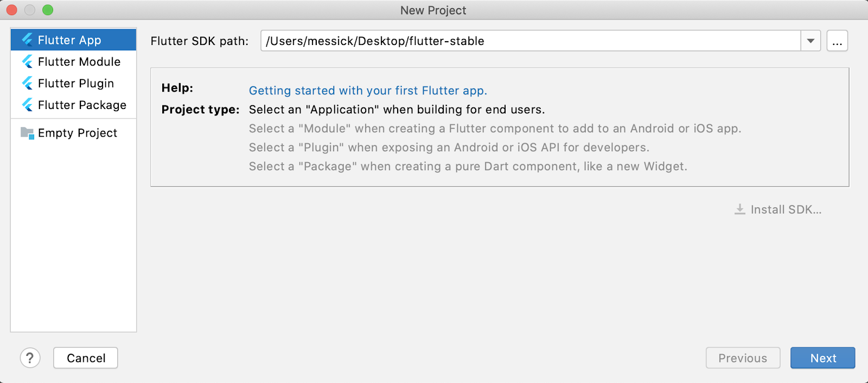Image resolution: width=868 pixels, height=383 pixels.
Task: Open Getting started with Flutter link
Action: click(x=368, y=91)
